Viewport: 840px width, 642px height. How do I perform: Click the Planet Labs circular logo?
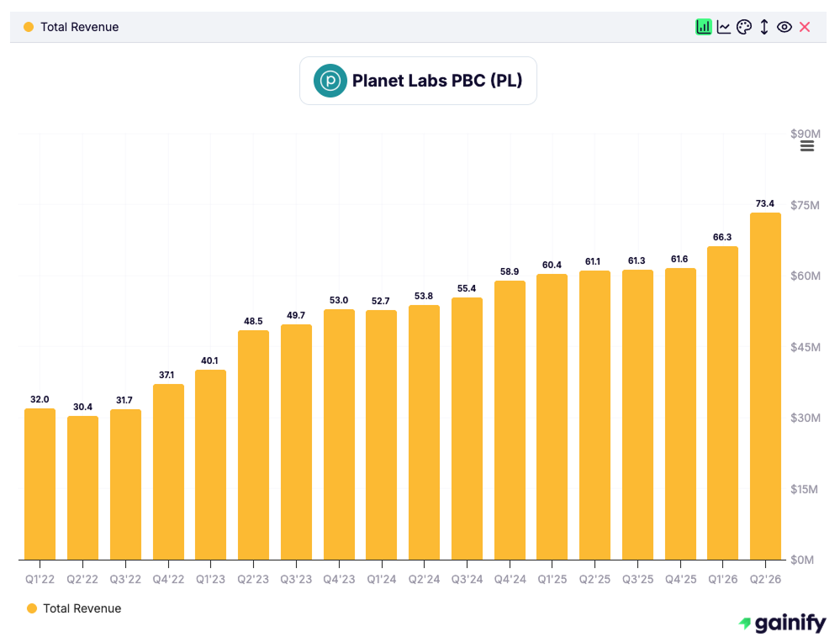pos(331,80)
